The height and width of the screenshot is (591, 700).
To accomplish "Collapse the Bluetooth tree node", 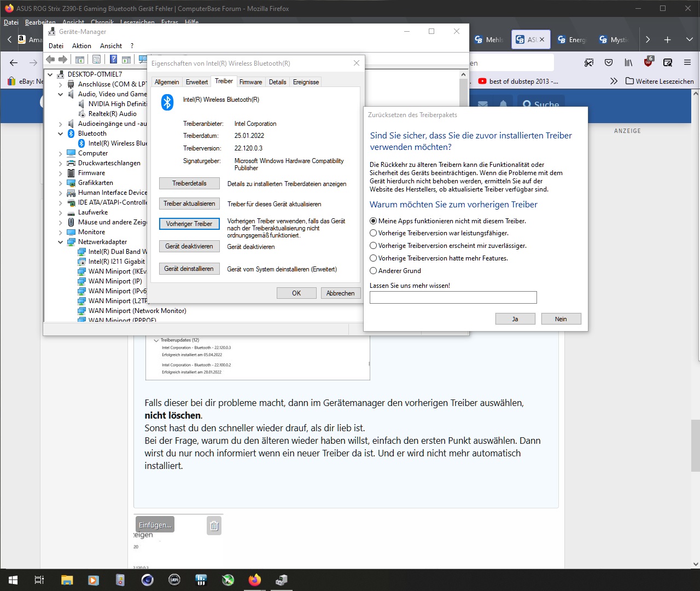I will [61, 134].
